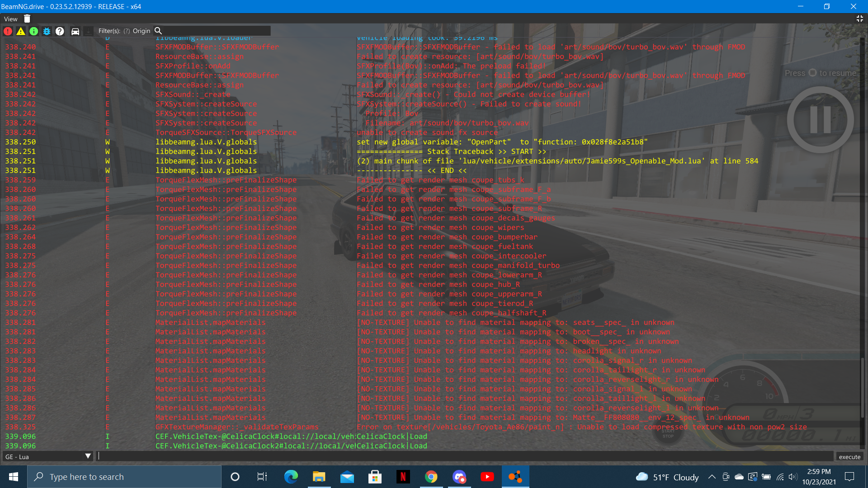
Task: Open the View menu
Action: 10,19
